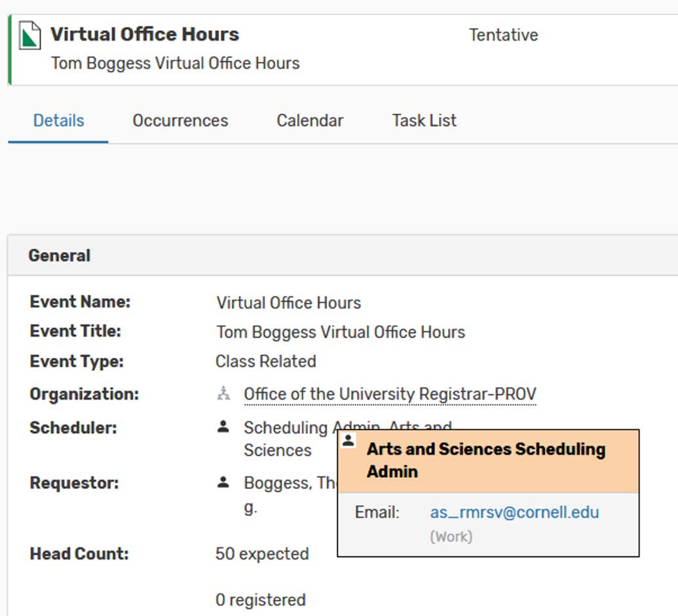Return to the Details tab
The height and width of the screenshot is (616, 678).
pos(58,120)
